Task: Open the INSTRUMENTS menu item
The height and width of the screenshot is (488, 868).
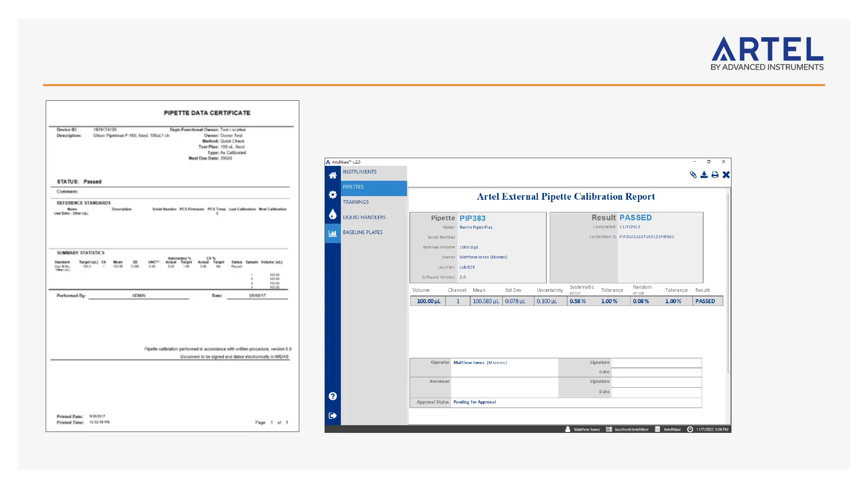Action: (374, 172)
